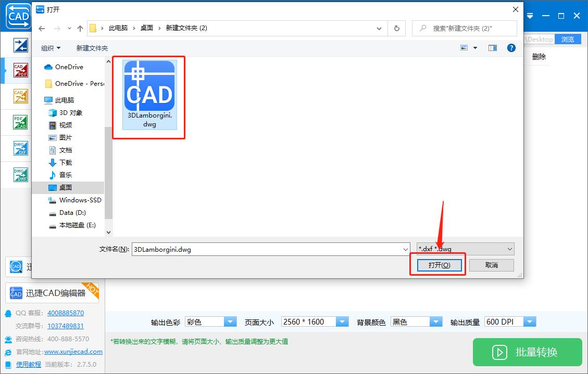Open the 迅捷CAD编辑器 promotion icon
This screenshot has height=374, width=588.
coord(52,293)
